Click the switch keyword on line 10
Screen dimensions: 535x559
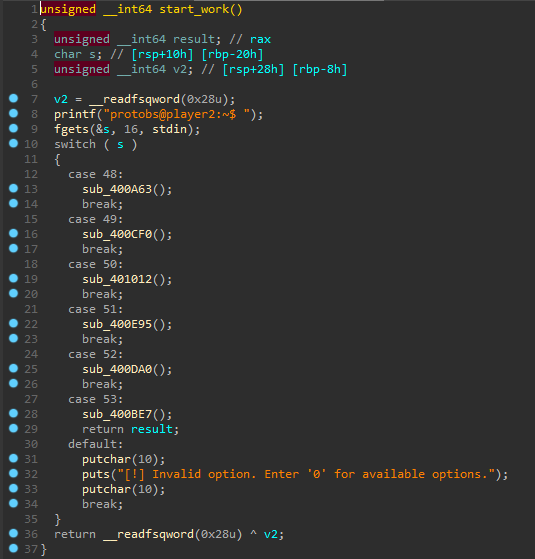click(x=75, y=144)
